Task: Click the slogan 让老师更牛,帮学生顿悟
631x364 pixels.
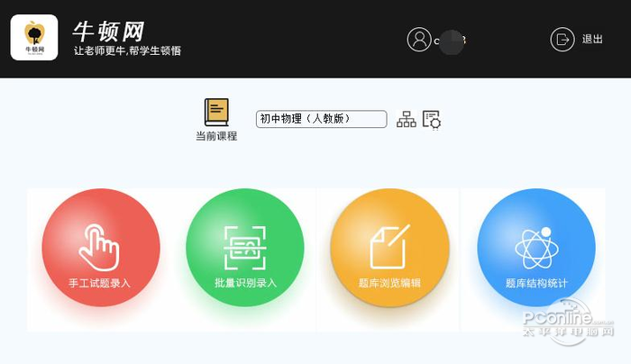Action: coord(127,50)
